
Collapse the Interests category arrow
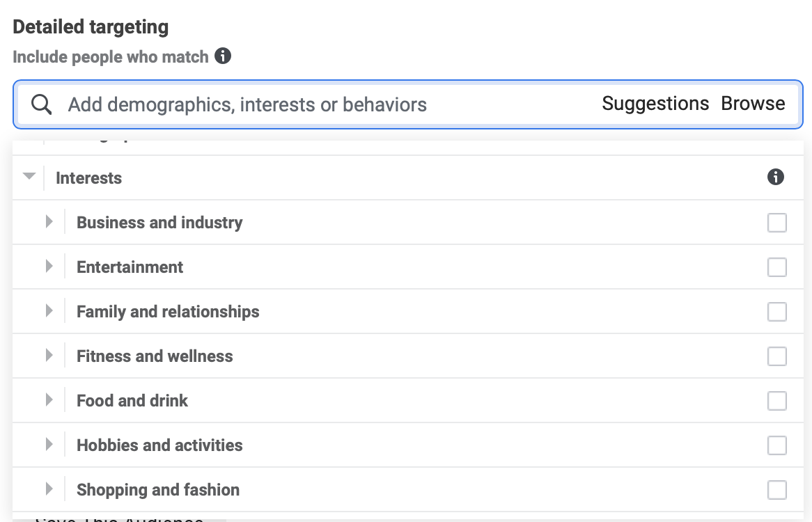(x=29, y=177)
